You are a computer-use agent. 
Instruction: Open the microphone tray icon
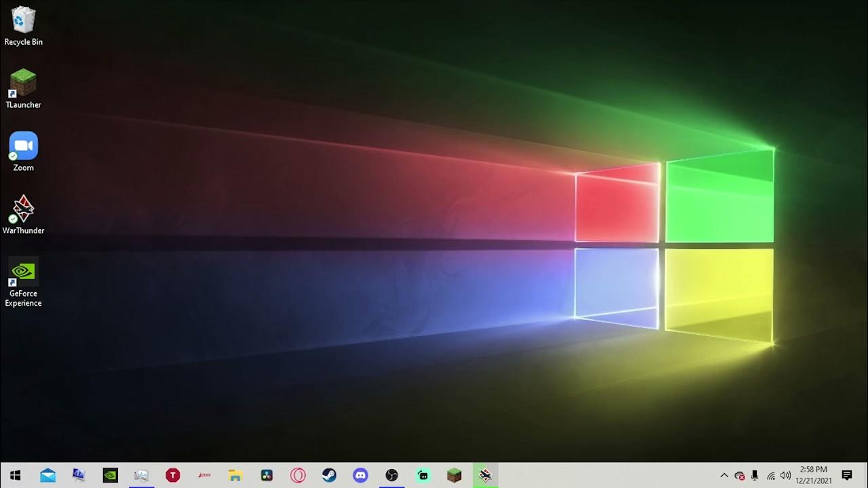(755, 476)
